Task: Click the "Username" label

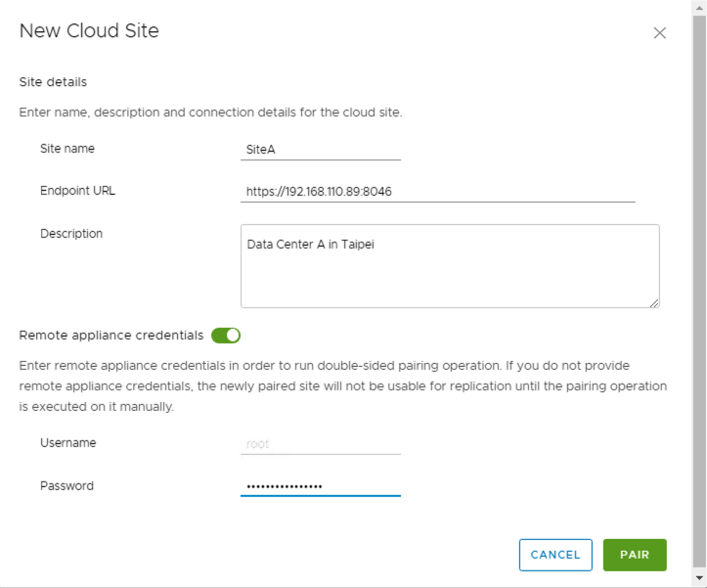Action: point(68,443)
